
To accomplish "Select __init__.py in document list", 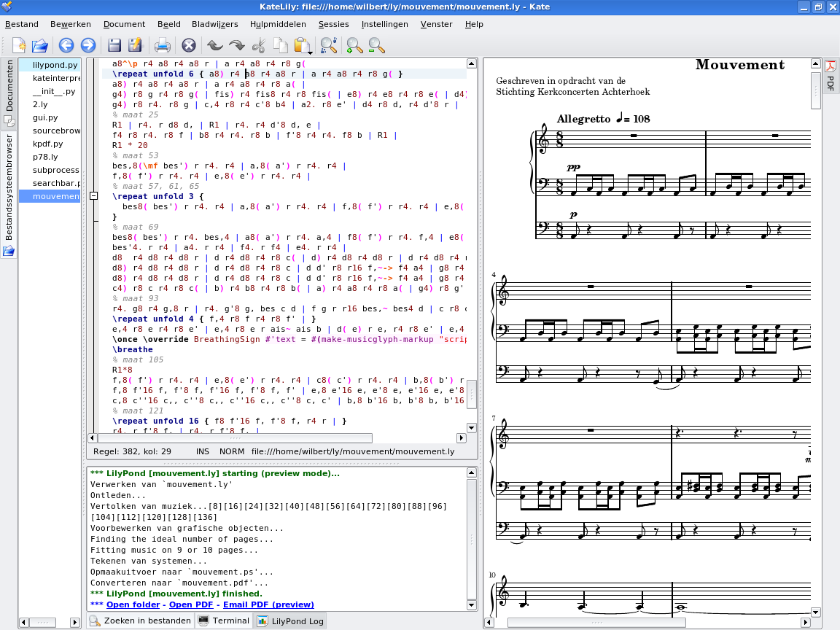I will tap(50, 91).
